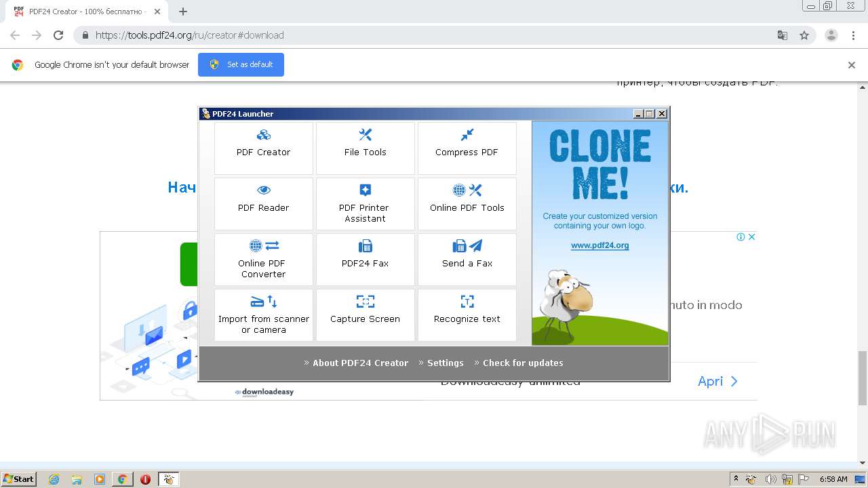Image resolution: width=868 pixels, height=488 pixels.
Task: Open the ad info icon
Action: (741, 237)
